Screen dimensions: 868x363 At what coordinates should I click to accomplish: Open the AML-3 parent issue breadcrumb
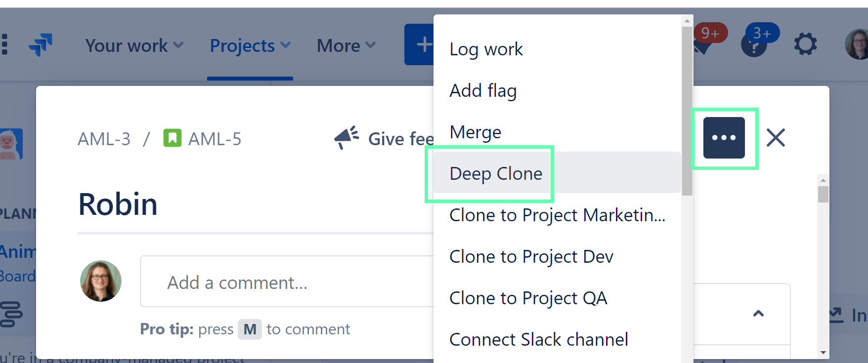[104, 139]
